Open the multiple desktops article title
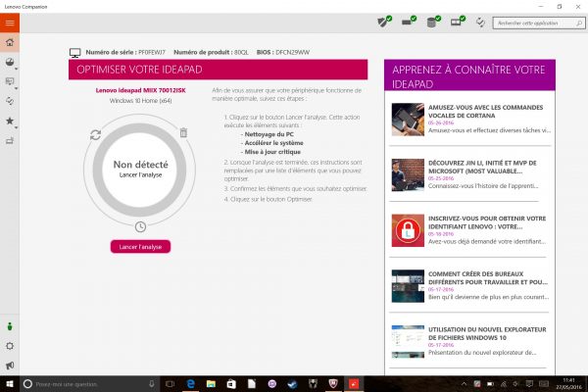588x392 pixels. [x=487, y=278]
